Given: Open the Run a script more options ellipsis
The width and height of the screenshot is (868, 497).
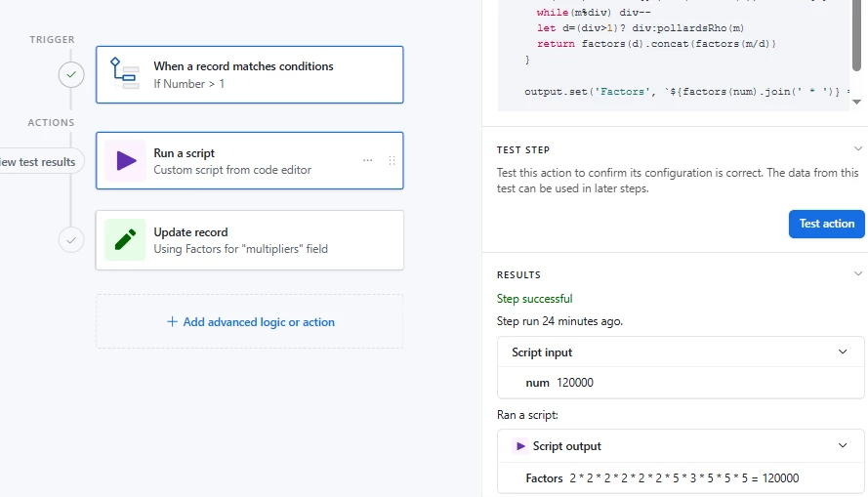Looking at the screenshot, I should pyautogui.click(x=367, y=160).
